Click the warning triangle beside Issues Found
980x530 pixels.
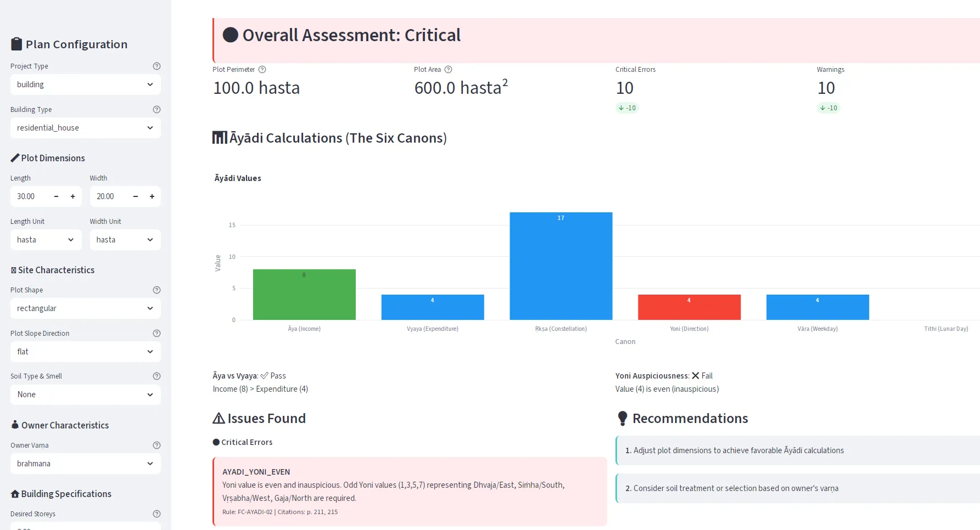[219, 418]
